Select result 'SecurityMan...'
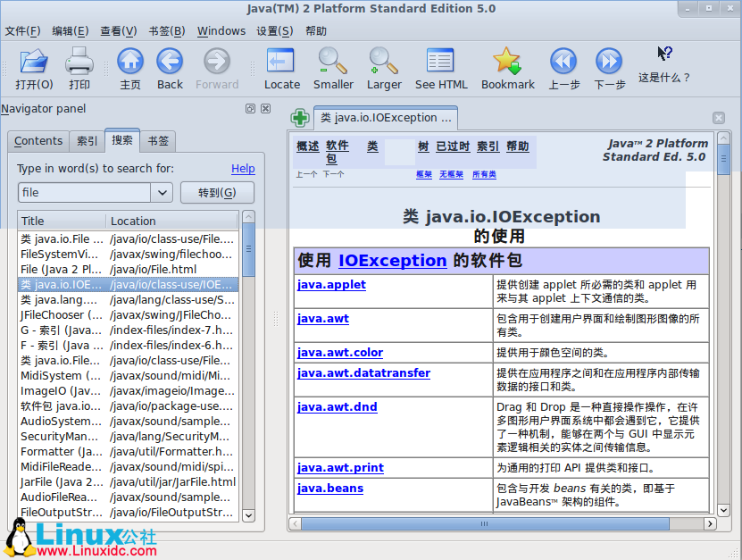 coord(128,436)
